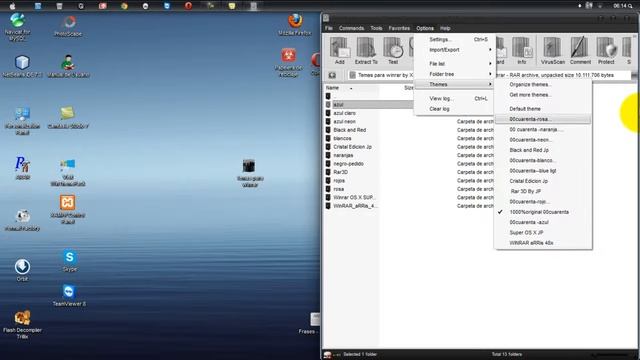Select the Orbit desktop icon
Viewport: 640px width, 360px height.
tap(22, 270)
